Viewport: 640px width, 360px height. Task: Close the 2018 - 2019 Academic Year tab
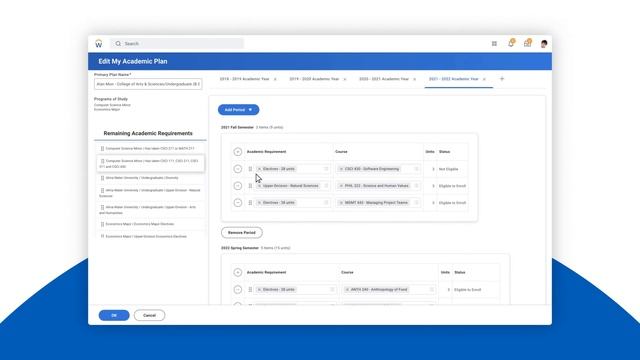[275, 79]
